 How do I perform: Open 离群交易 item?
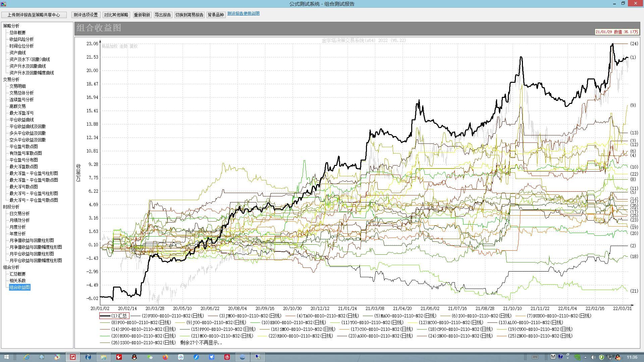[17, 106]
